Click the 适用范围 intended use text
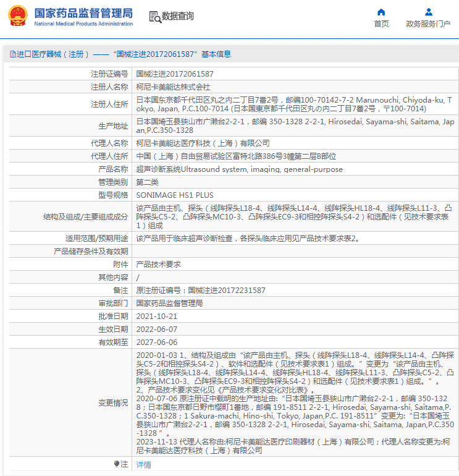459x476 pixels. click(x=248, y=238)
